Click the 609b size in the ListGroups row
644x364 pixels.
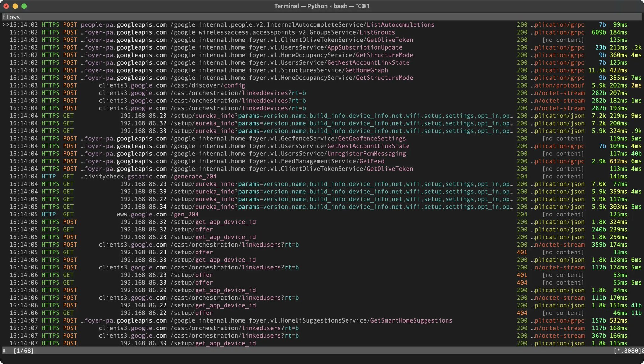pos(599,32)
